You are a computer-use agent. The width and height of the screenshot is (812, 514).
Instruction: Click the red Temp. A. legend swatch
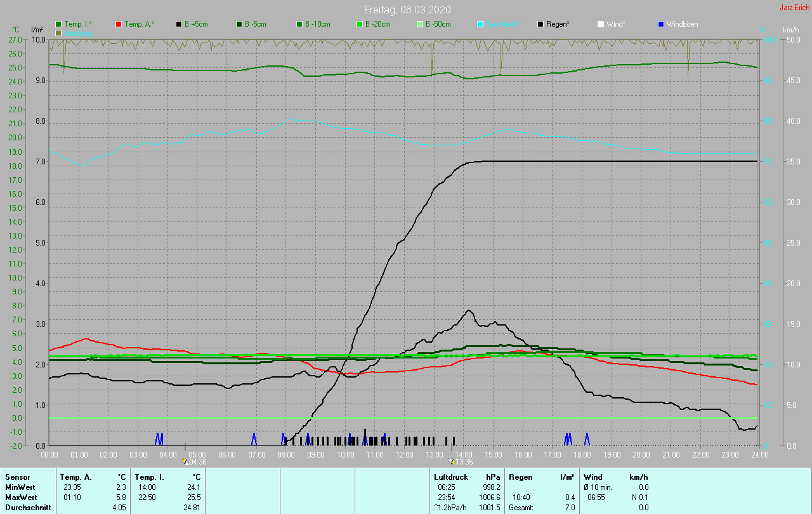pos(119,24)
